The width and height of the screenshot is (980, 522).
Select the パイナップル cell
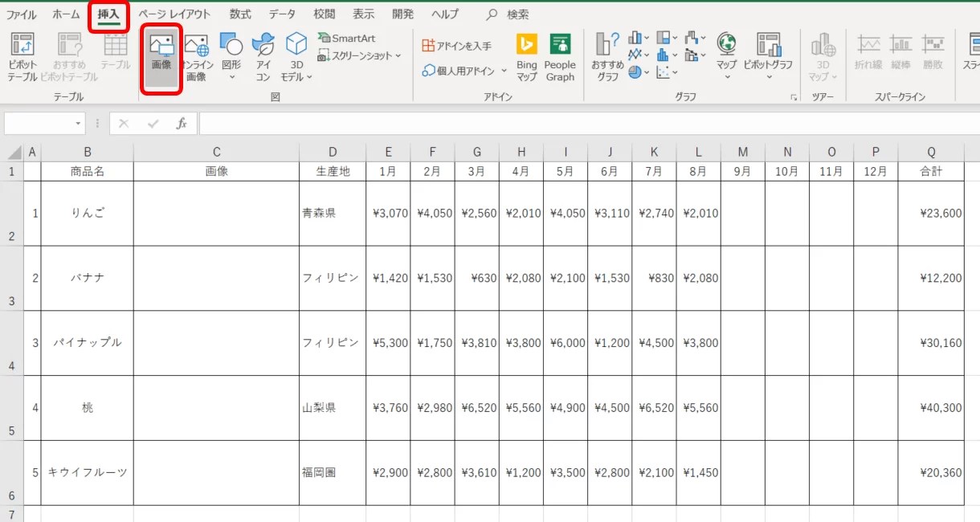pyautogui.click(x=88, y=343)
